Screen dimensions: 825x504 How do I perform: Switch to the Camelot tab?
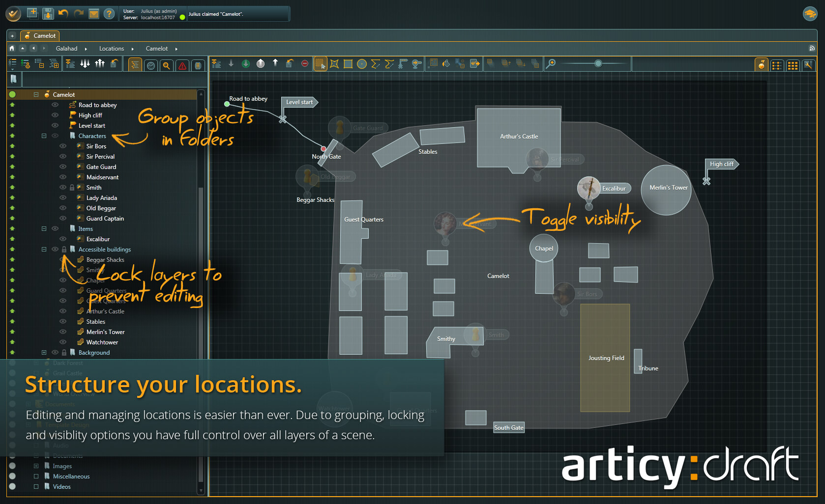coord(40,35)
